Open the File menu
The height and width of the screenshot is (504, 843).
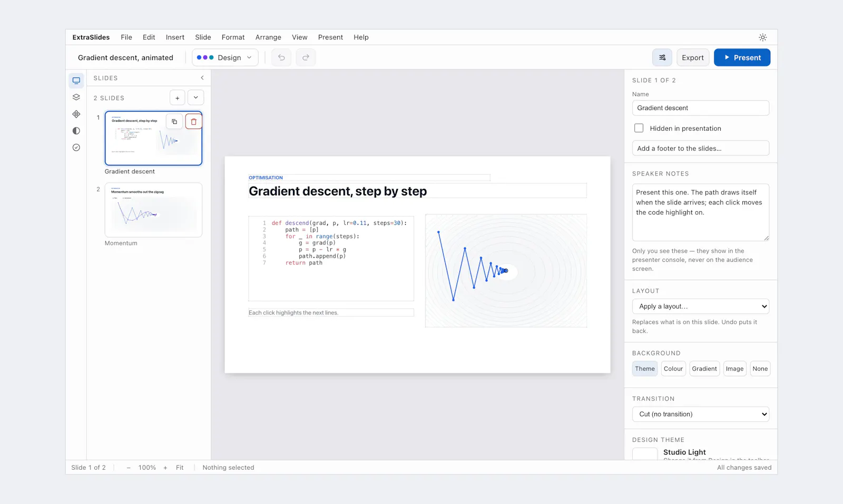[126, 37]
